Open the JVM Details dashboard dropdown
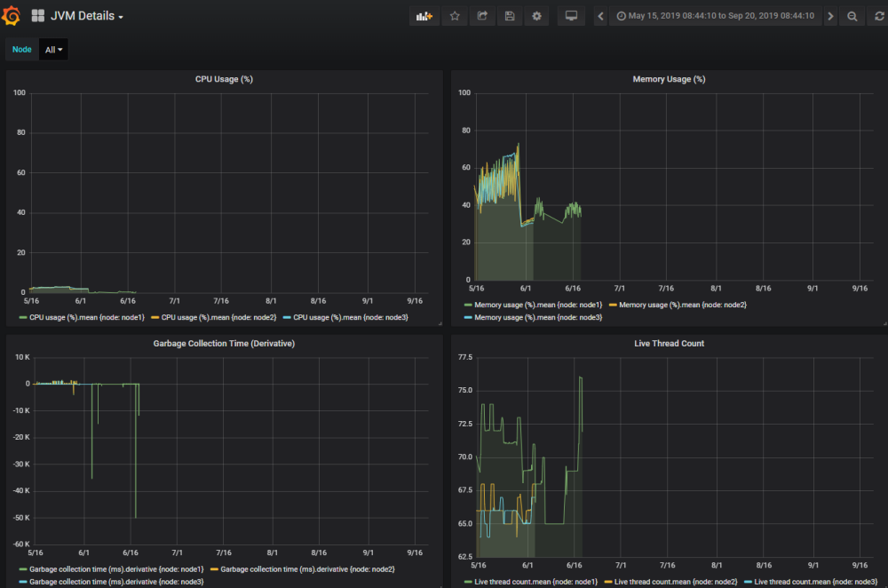The height and width of the screenshot is (588, 888). click(86, 15)
